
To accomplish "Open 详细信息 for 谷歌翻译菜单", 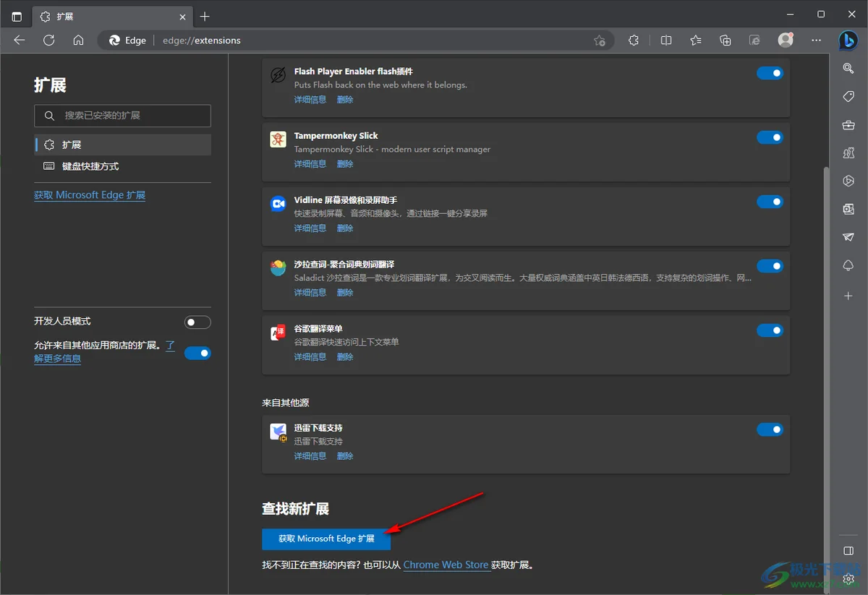I will tap(310, 357).
